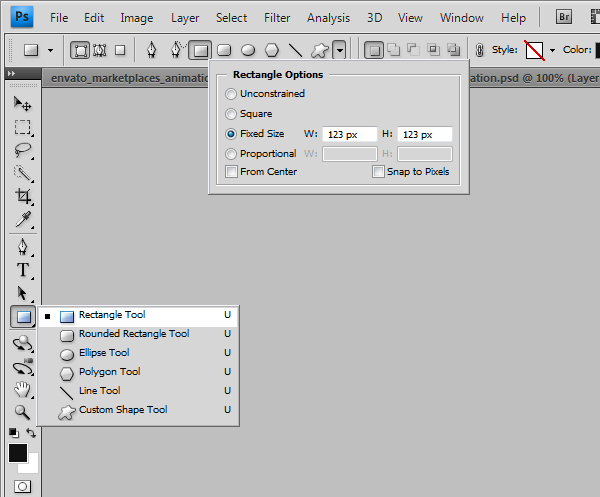Viewport: 600px width, 497px height.
Task: Swap foreground and background colors
Action: (x=31, y=433)
